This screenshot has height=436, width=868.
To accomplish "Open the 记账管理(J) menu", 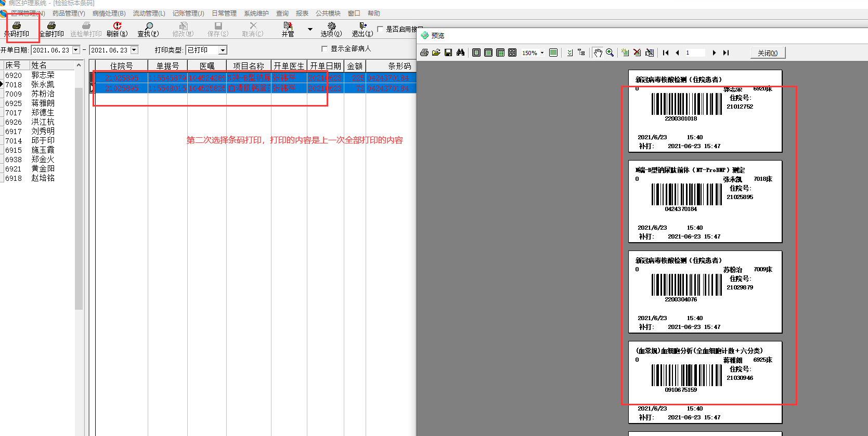I will coord(188,13).
